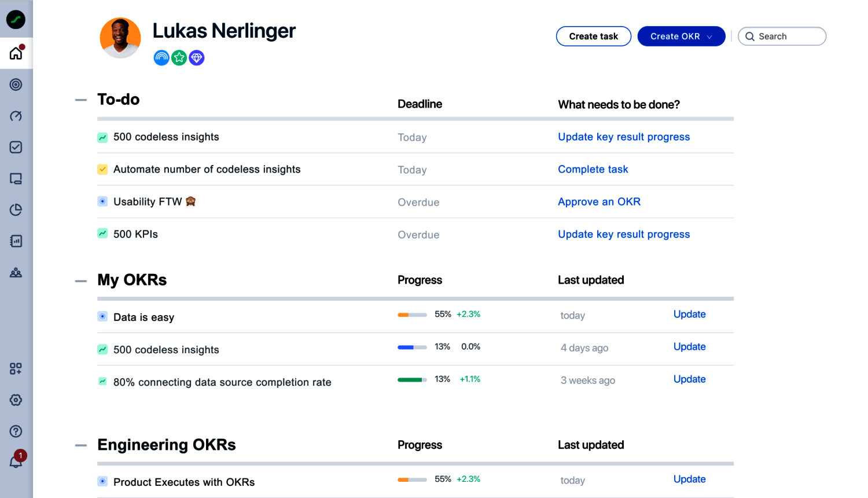Open the Create OKR dropdown
The height and width of the screenshot is (498, 868).
[681, 36]
